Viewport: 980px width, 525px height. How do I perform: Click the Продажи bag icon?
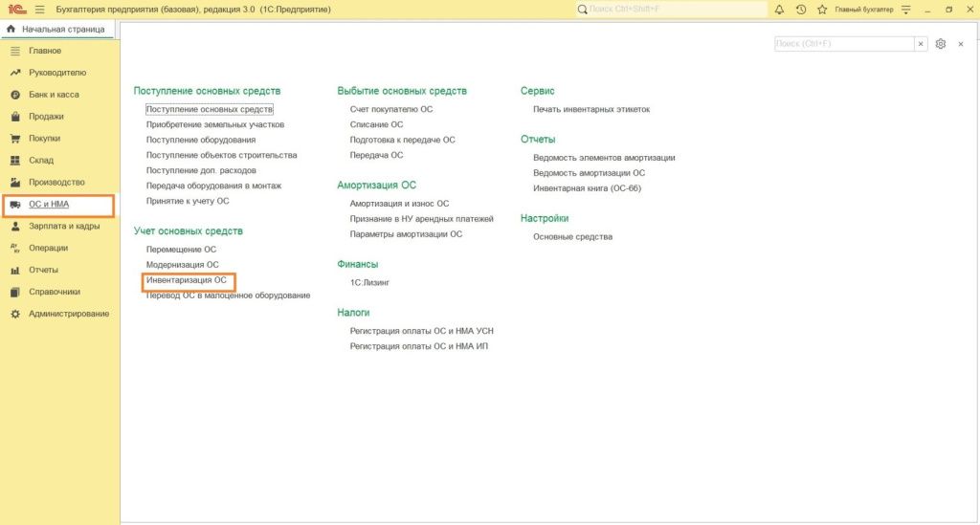[x=15, y=116]
